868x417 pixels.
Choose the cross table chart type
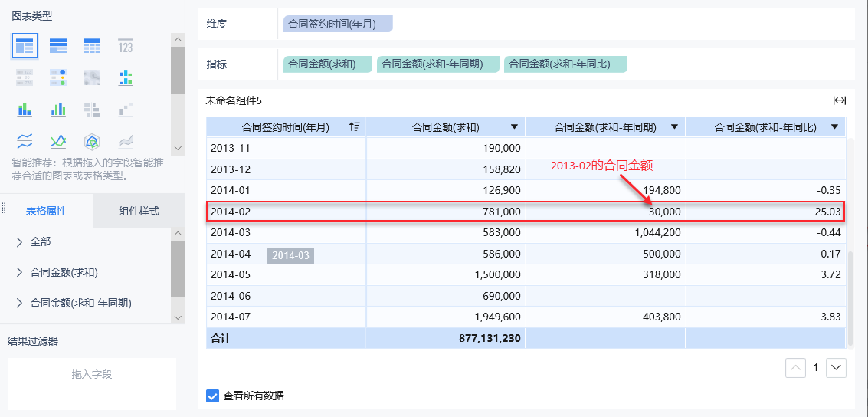click(x=58, y=47)
